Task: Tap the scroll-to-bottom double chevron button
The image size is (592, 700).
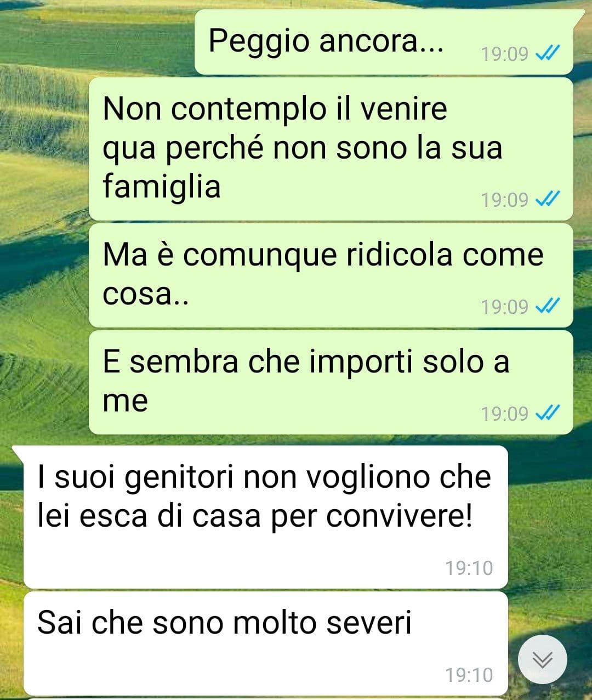Action: pos(543,659)
